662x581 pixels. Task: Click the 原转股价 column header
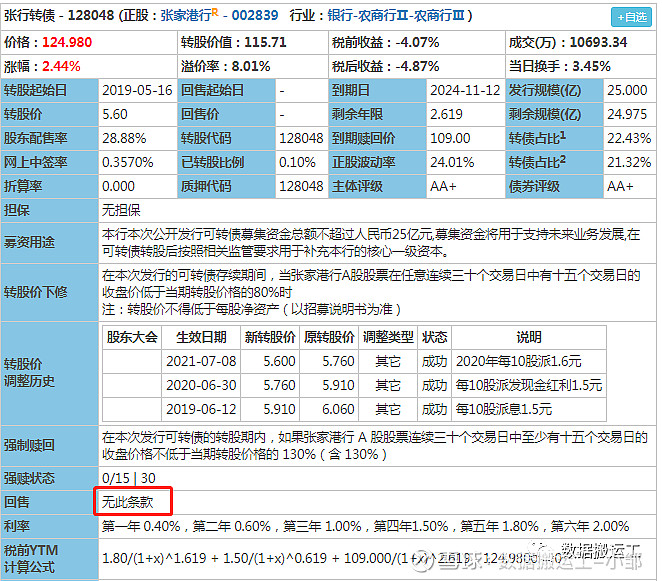click(329, 337)
